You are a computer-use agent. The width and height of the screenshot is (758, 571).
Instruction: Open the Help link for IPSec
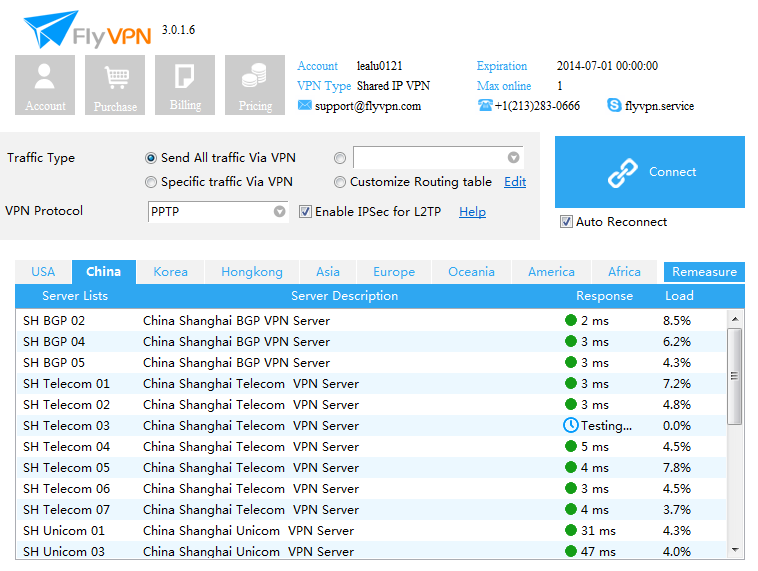tap(472, 212)
